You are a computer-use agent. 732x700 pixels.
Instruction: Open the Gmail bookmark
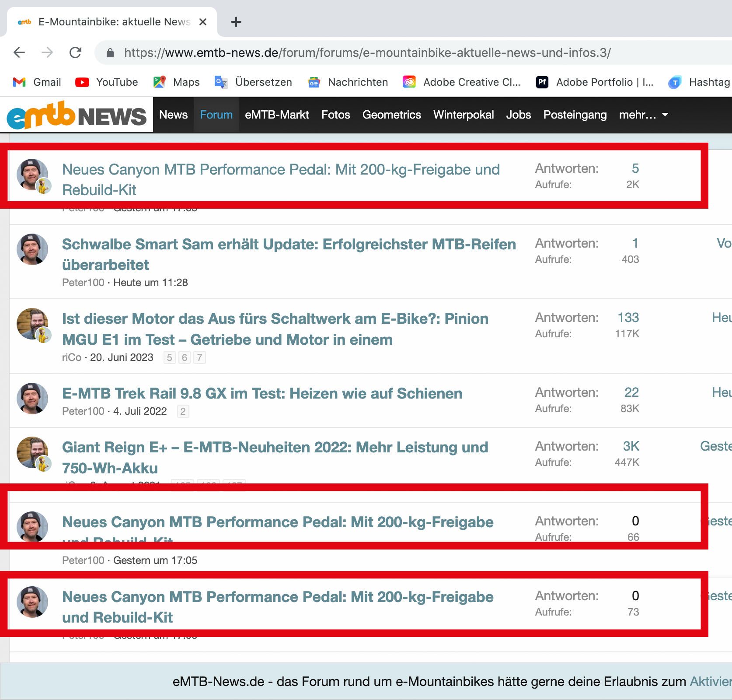point(37,82)
